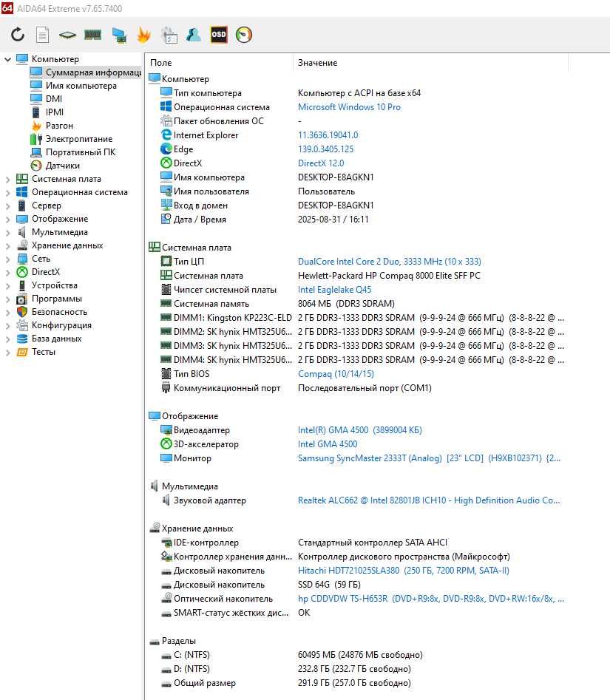Select Устройства in the tree
The height and width of the screenshot is (700, 610).
55,285
